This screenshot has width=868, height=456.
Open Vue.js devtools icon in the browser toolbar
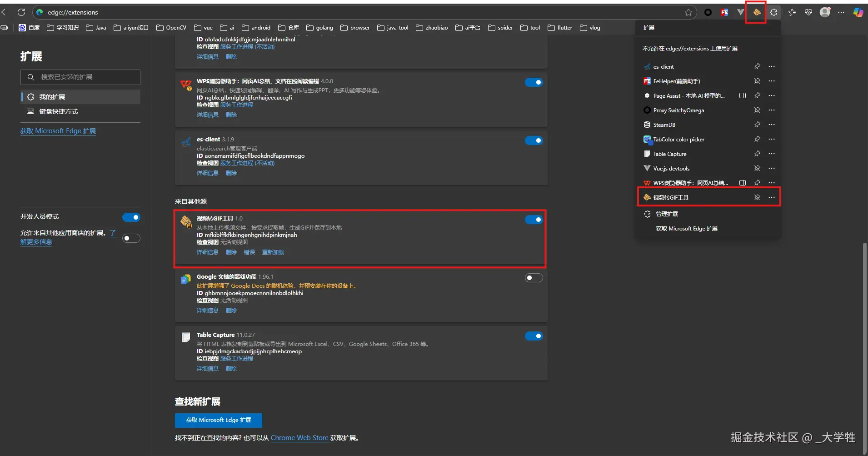click(x=741, y=12)
